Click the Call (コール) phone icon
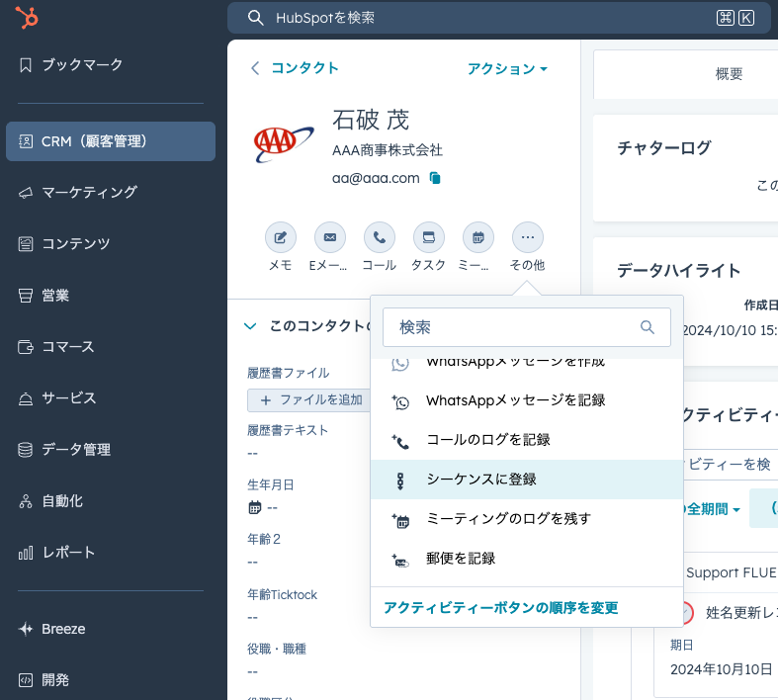This screenshot has height=700, width=778. [379, 238]
